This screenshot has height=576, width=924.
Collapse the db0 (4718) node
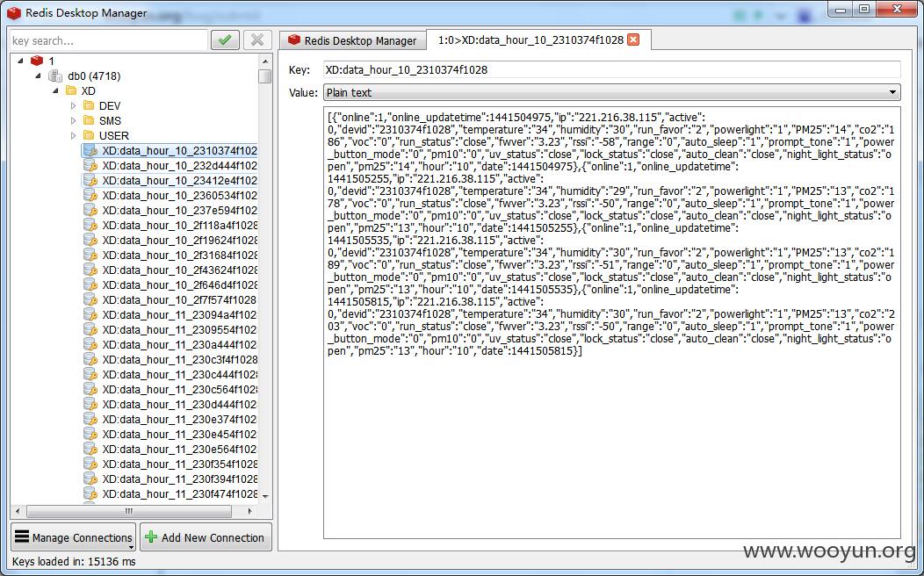tap(38, 76)
